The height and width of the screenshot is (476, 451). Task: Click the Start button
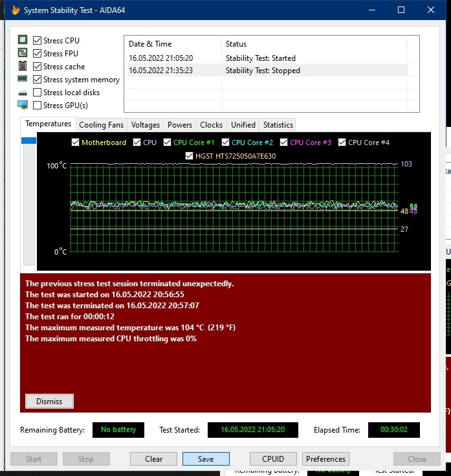34,459
